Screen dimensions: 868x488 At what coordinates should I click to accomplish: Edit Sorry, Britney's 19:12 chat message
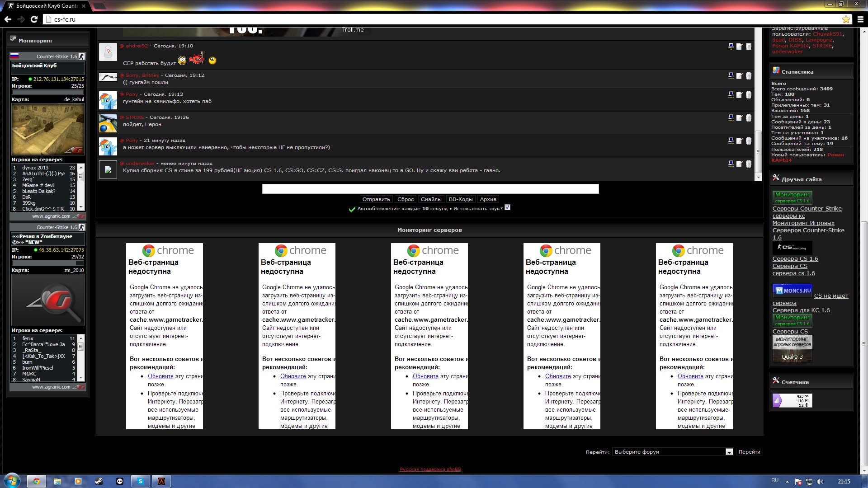coord(739,76)
